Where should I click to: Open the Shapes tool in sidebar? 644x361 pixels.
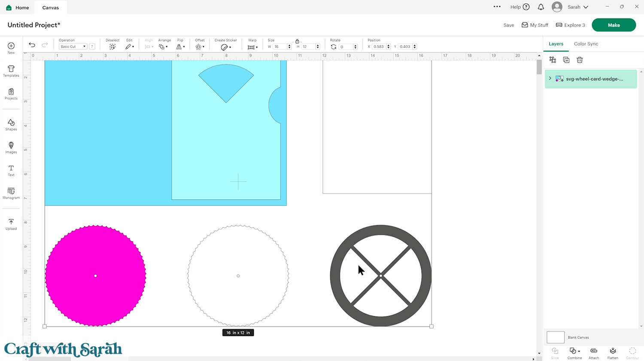pos(11,124)
